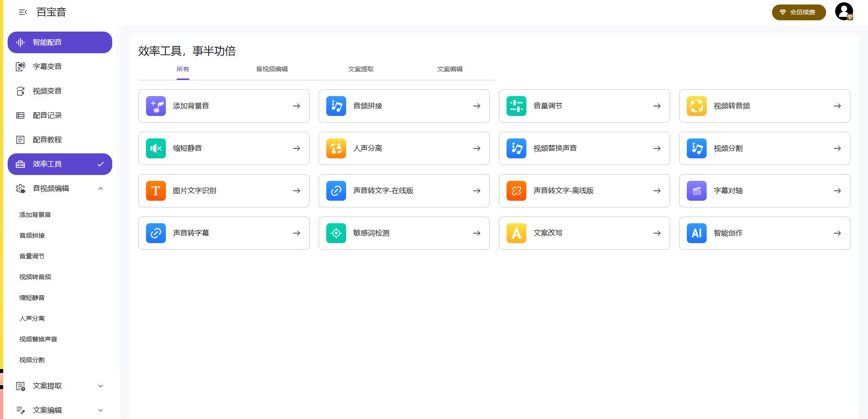Screen dimensions: 868x419
Task: Click the 会员续费 membership renewal button
Action: click(798, 12)
